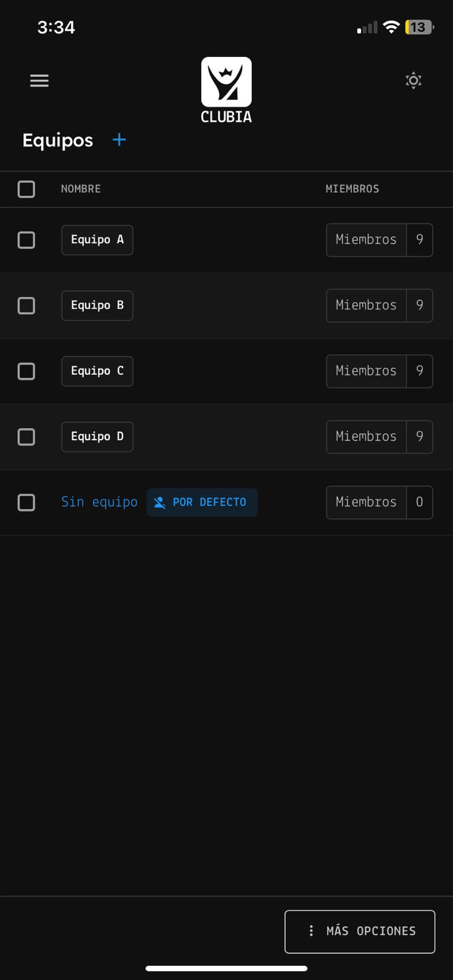Toggle the light/dark theme sun icon
The image size is (453, 980).
click(x=414, y=80)
